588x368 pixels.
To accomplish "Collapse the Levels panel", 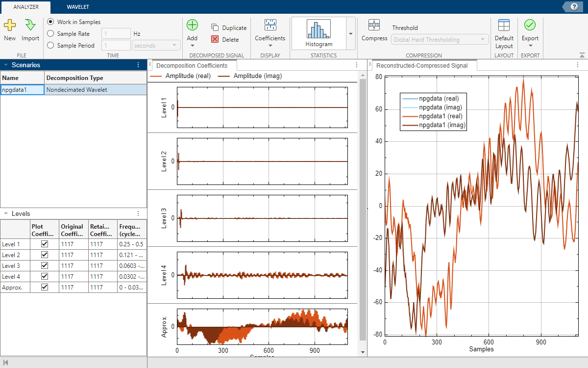I will point(5,213).
